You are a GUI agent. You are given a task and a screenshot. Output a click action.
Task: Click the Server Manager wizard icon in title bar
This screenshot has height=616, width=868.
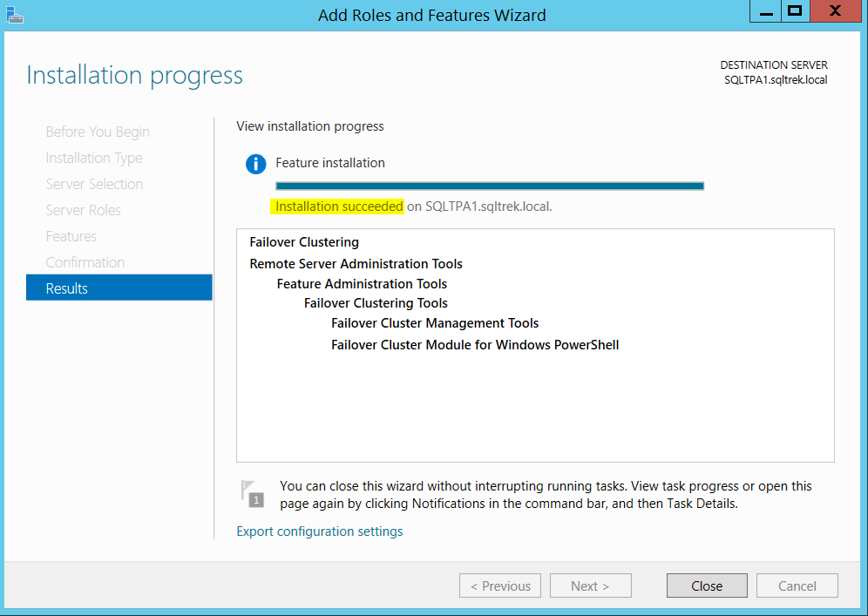pos(15,15)
